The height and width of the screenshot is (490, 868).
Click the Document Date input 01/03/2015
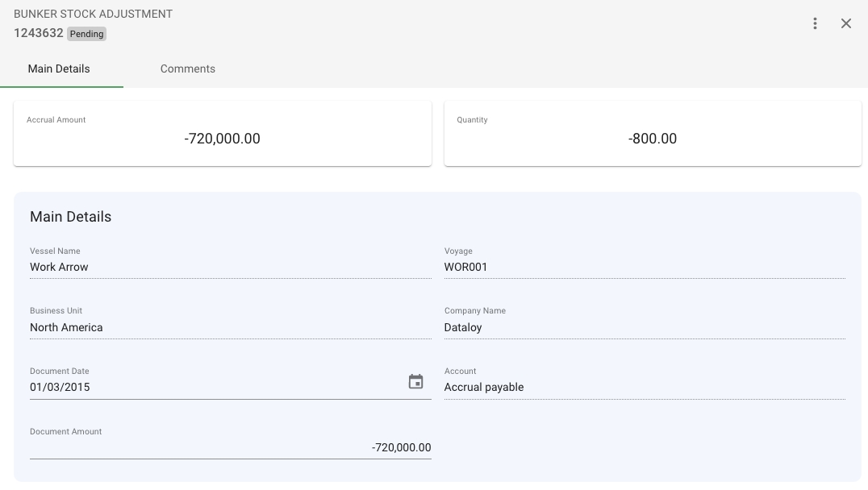[x=214, y=387]
